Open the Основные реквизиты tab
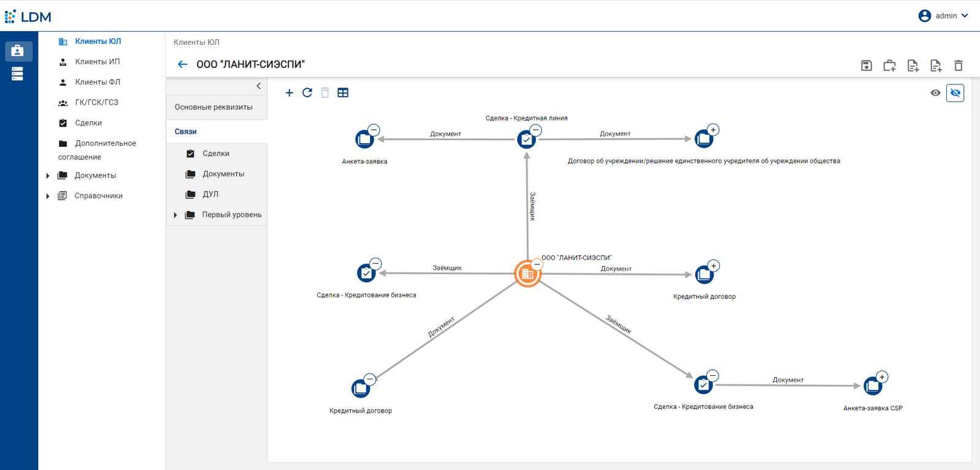This screenshot has height=470, width=980. point(214,107)
